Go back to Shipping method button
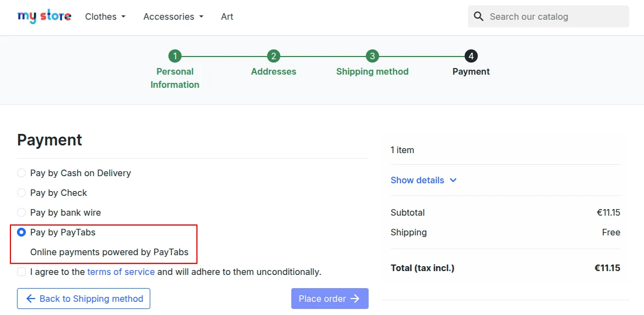Viewport: 644px width, 315px height. pos(83,299)
